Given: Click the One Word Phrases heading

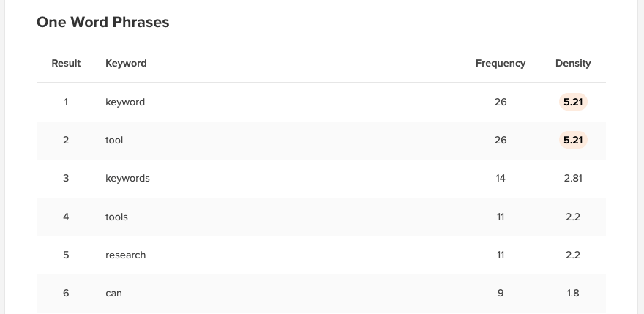Looking at the screenshot, I should pos(102,22).
